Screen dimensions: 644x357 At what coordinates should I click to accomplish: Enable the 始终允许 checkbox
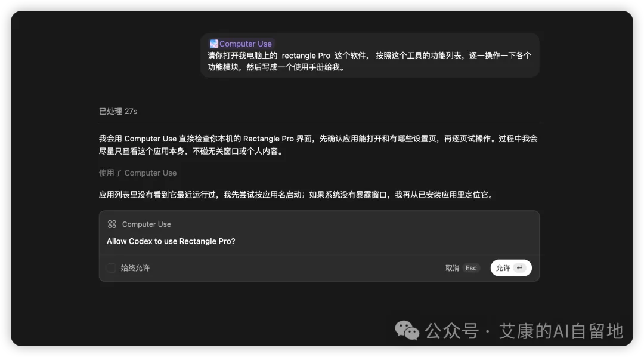pyautogui.click(x=112, y=268)
